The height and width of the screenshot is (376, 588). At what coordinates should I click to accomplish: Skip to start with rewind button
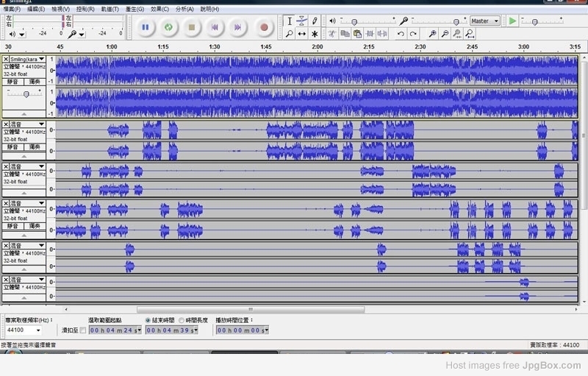214,27
